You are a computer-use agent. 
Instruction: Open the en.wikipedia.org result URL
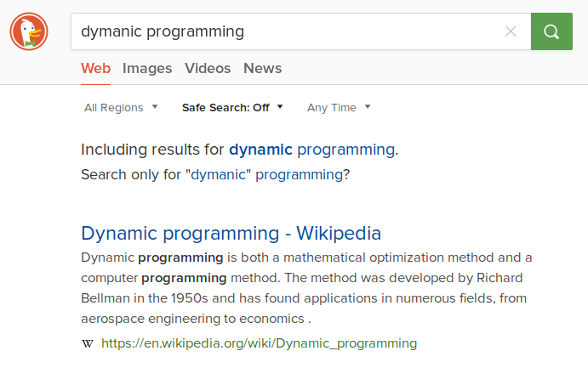pyautogui.click(x=260, y=343)
